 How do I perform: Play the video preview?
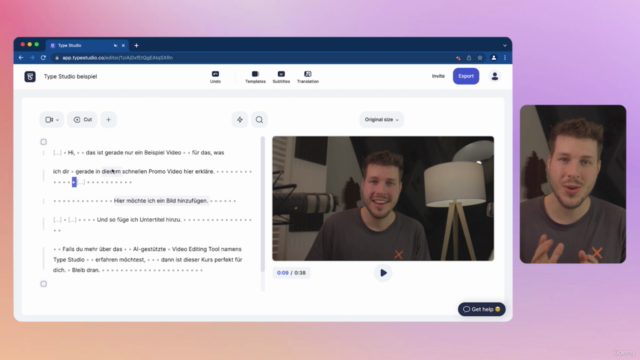(x=383, y=273)
